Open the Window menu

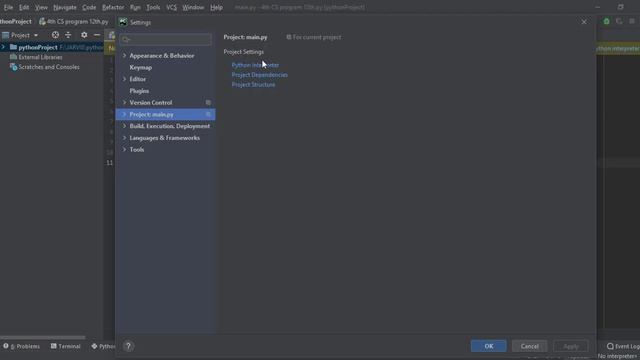click(x=193, y=7)
